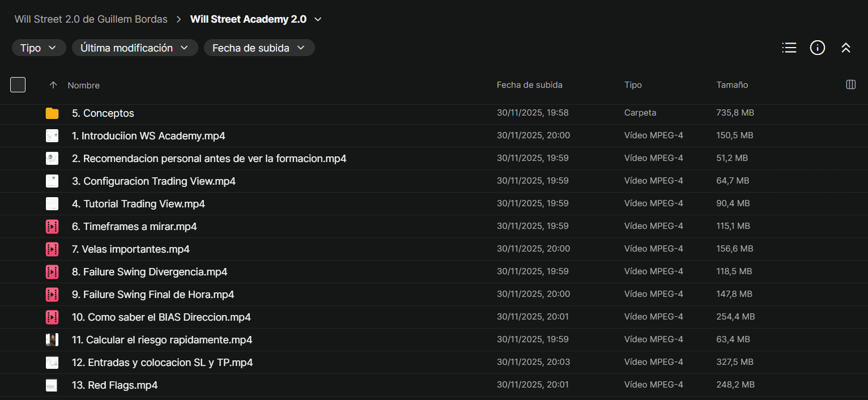
Task: Open 13. Red Flags.mp4 file
Action: point(114,385)
